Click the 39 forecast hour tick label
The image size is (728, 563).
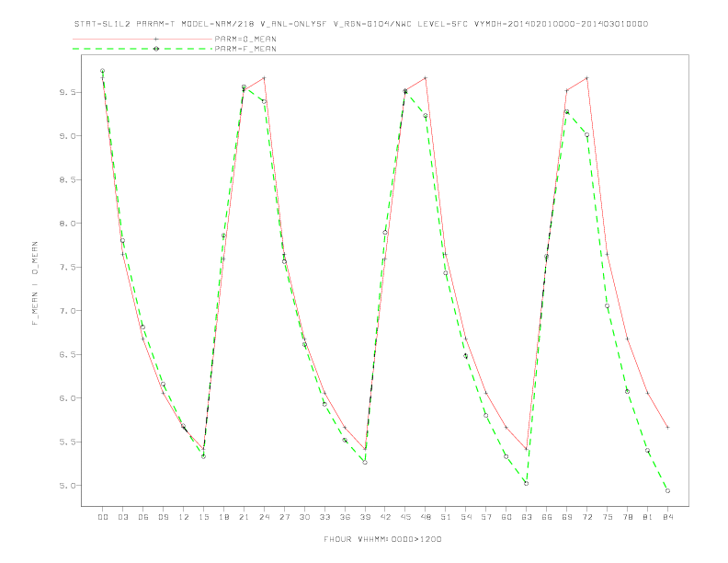(365, 517)
